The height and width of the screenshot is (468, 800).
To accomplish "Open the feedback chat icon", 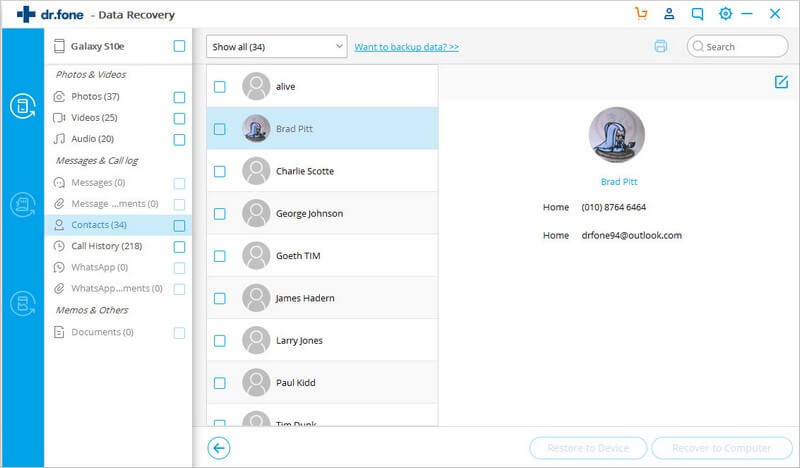I will click(x=697, y=14).
